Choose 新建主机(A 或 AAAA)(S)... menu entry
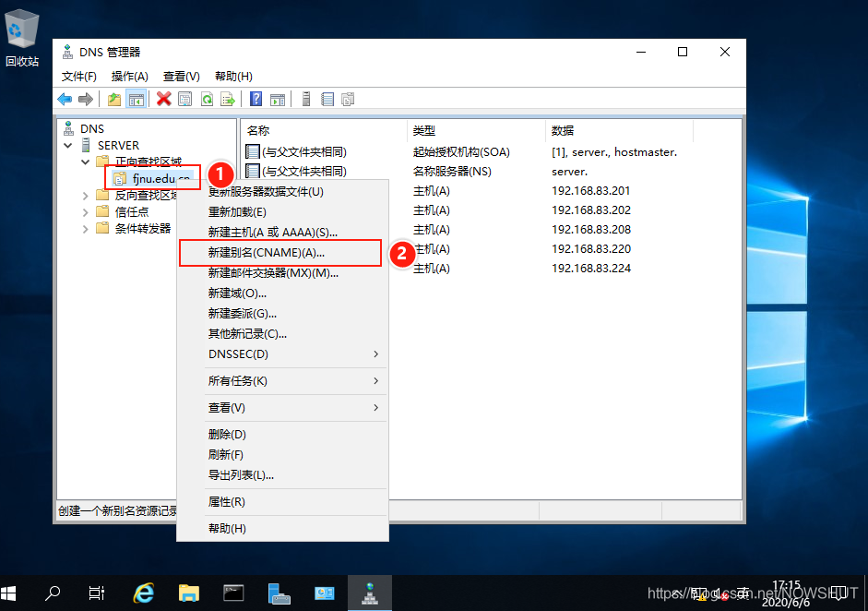The image size is (868, 611). pyautogui.click(x=273, y=233)
